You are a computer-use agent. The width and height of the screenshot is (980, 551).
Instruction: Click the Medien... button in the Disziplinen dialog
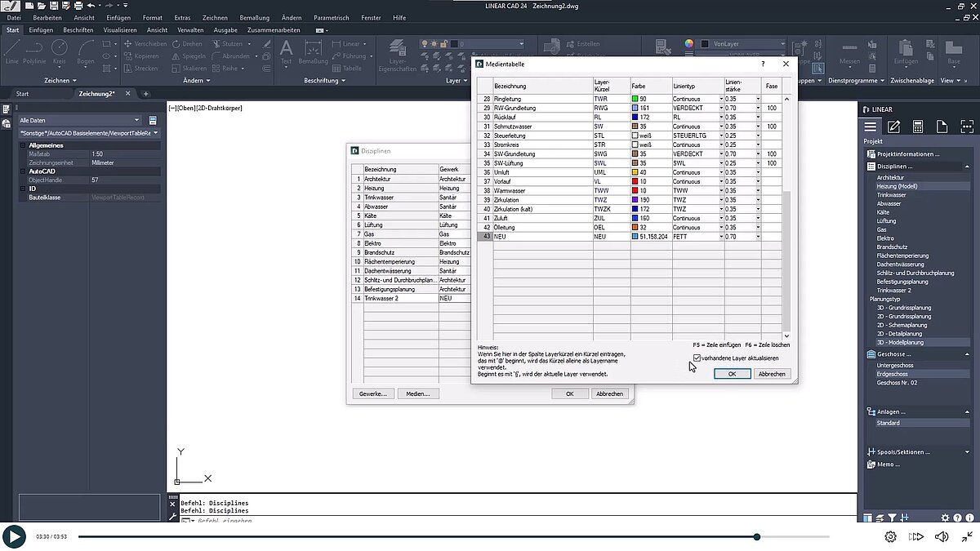(x=417, y=393)
